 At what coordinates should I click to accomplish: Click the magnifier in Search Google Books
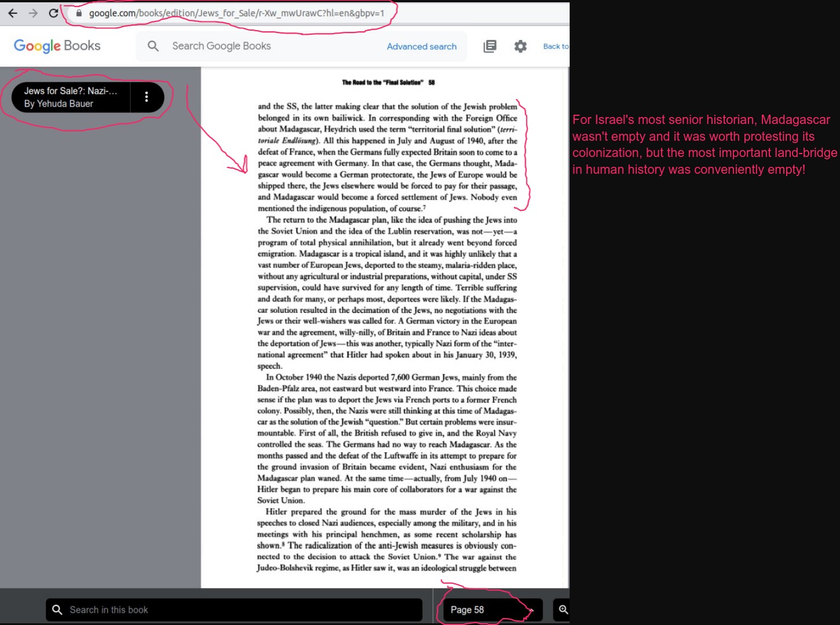point(153,46)
